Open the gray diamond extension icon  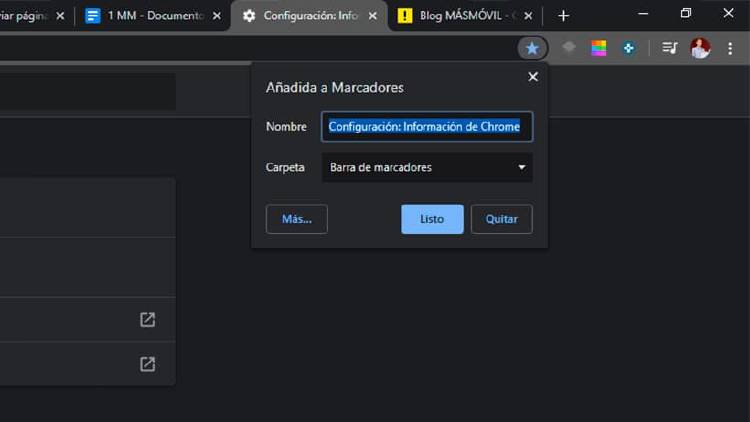pos(569,47)
